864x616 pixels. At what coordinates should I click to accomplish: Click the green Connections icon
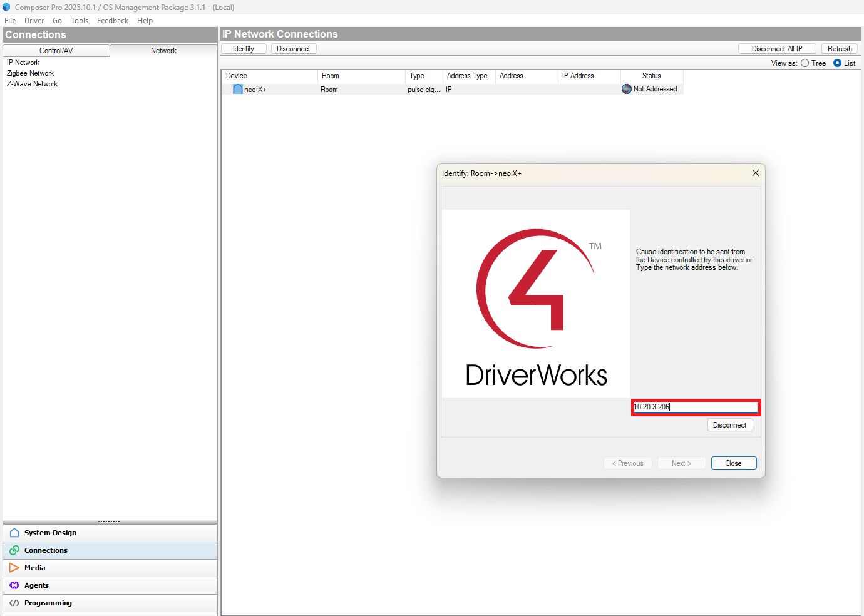[x=14, y=550]
